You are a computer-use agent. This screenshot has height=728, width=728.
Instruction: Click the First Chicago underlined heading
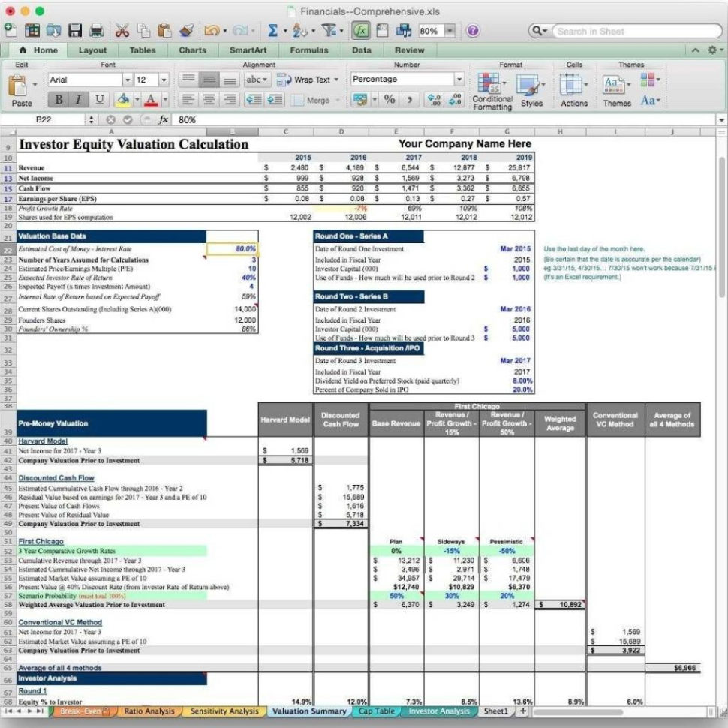pos(41,541)
